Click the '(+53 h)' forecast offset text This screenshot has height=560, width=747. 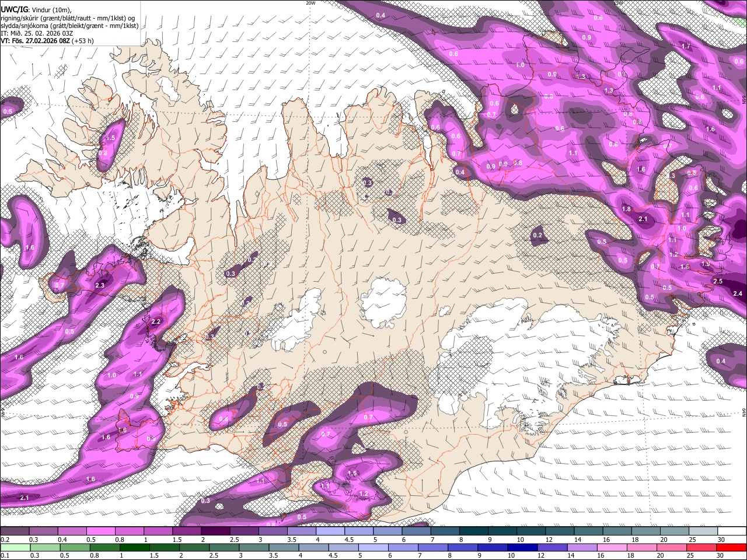tap(83, 42)
